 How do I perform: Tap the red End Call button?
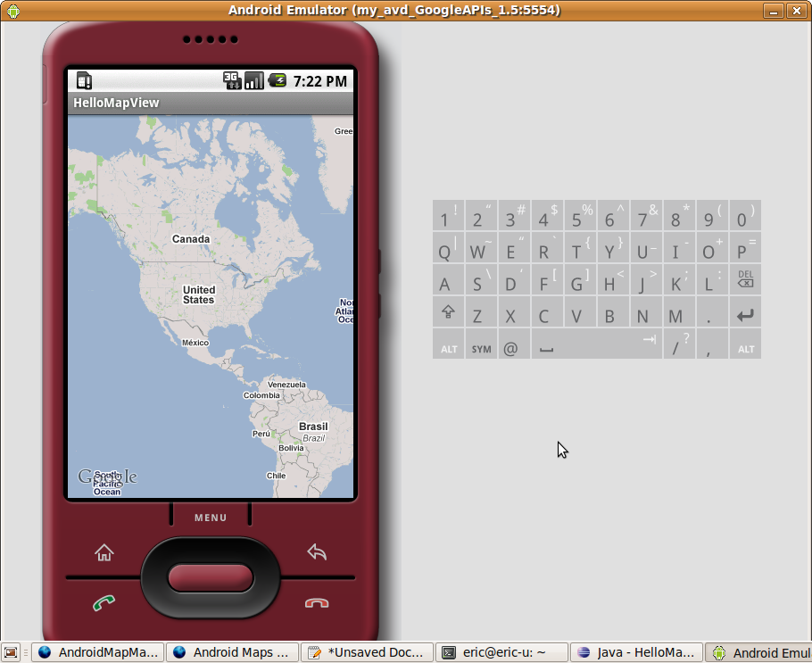coord(317,603)
